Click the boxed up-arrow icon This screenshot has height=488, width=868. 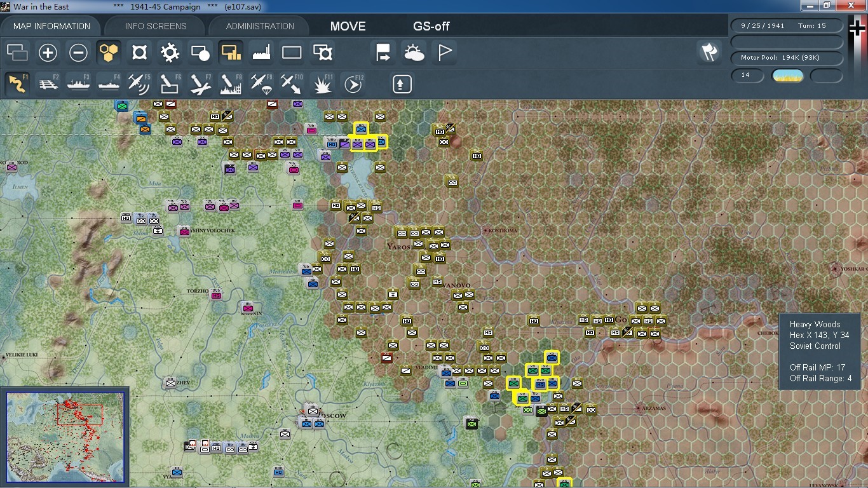[402, 84]
